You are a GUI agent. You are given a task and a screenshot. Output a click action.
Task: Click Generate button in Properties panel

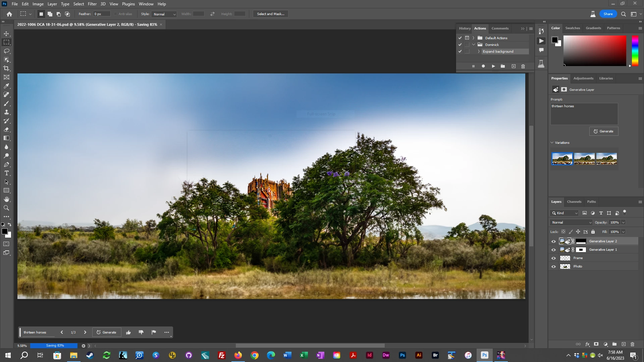pos(603,131)
